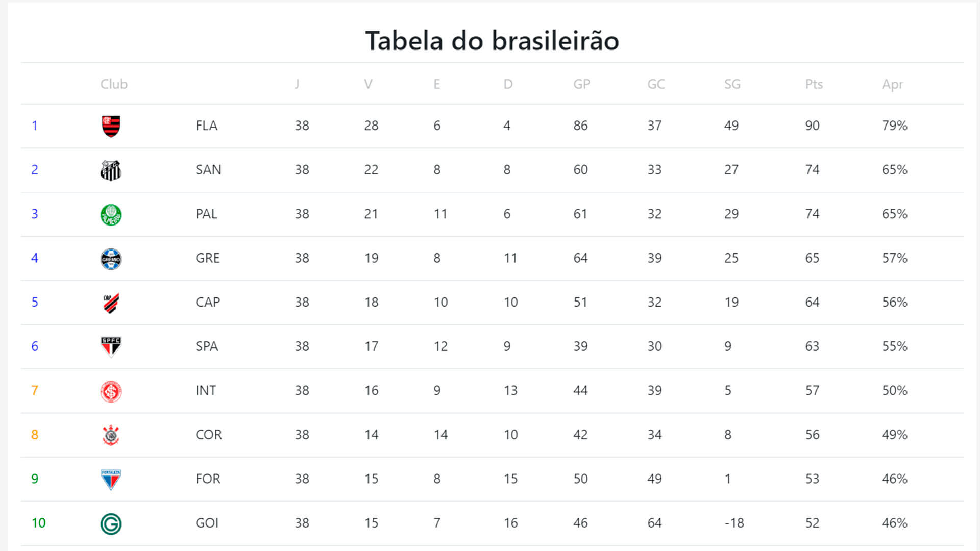Click the Club column header

pos(114,84)
